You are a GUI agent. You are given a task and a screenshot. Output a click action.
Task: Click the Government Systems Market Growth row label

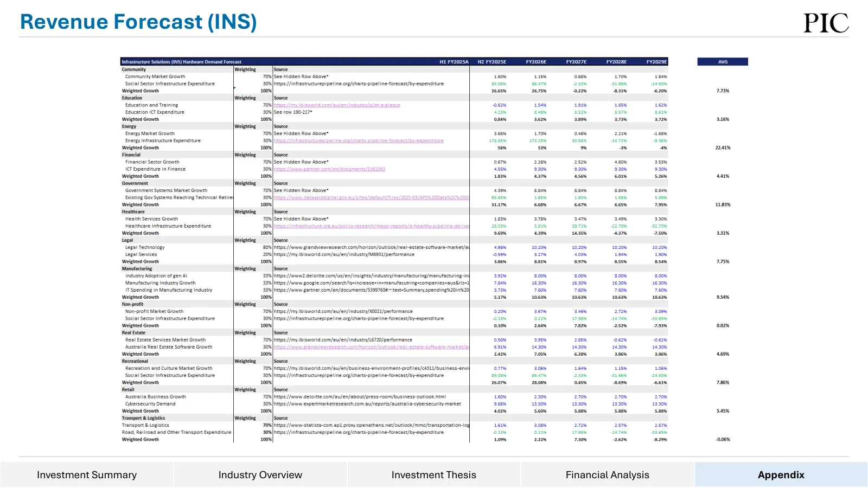pyautogui.click(x=166, y=190)
